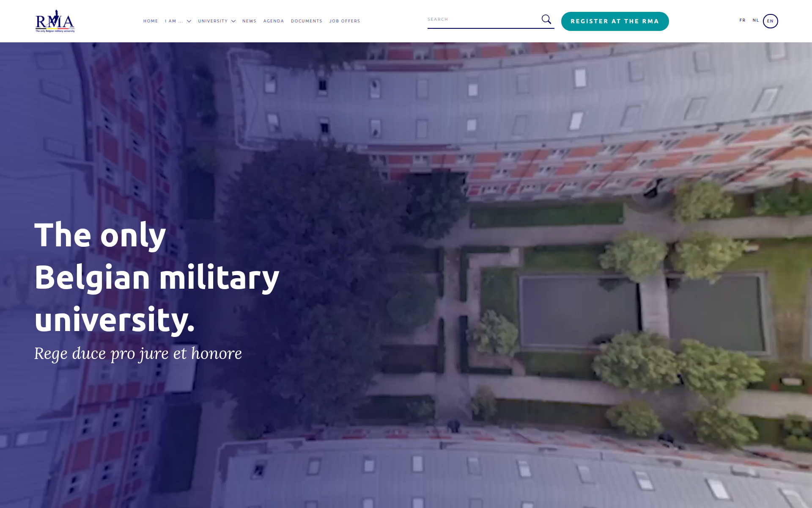812x508 pixels.
Task: Open the AGENDA page
Action: (274, 21)
